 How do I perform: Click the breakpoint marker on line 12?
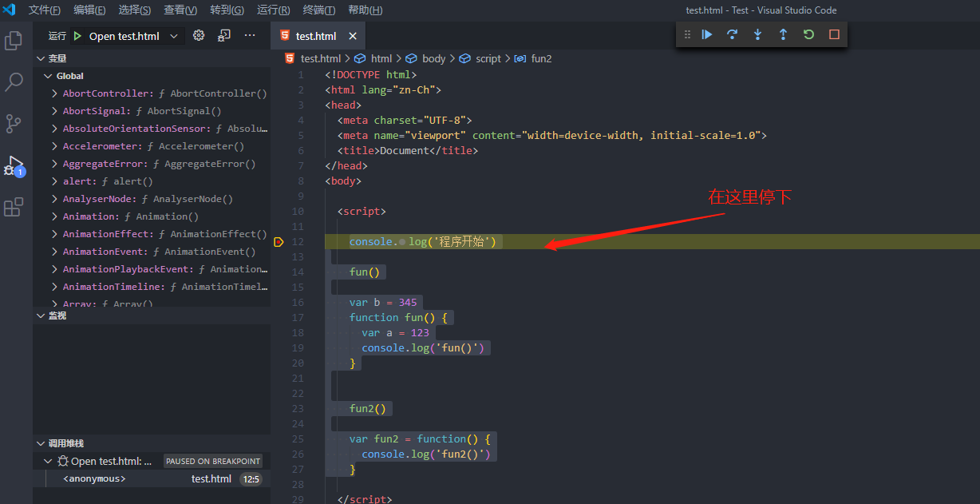pyautogui.click(x=279, y=242)
